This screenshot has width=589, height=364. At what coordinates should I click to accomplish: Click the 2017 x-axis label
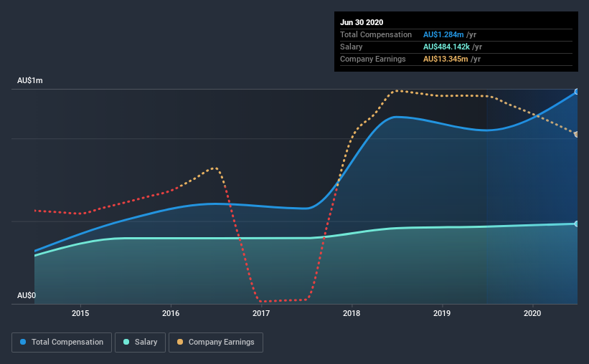click(261, 313)
